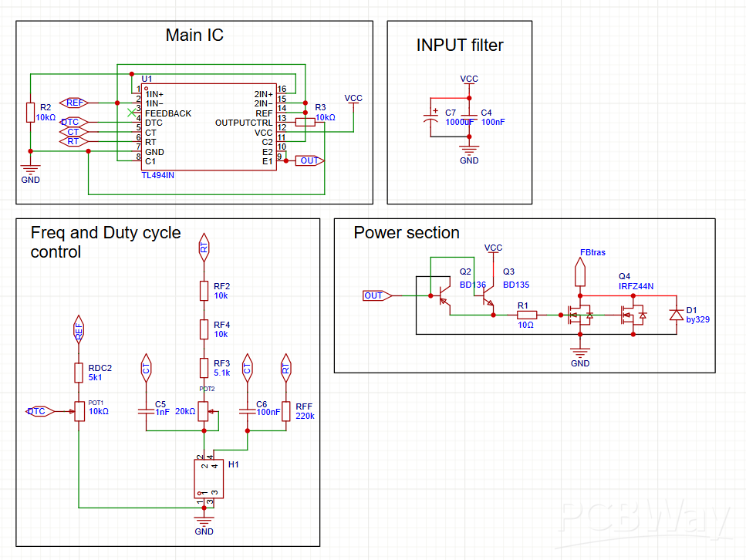Click the FBtras net port symbol
This screenshot has height=560, width=746.
(x=580, y=272)
